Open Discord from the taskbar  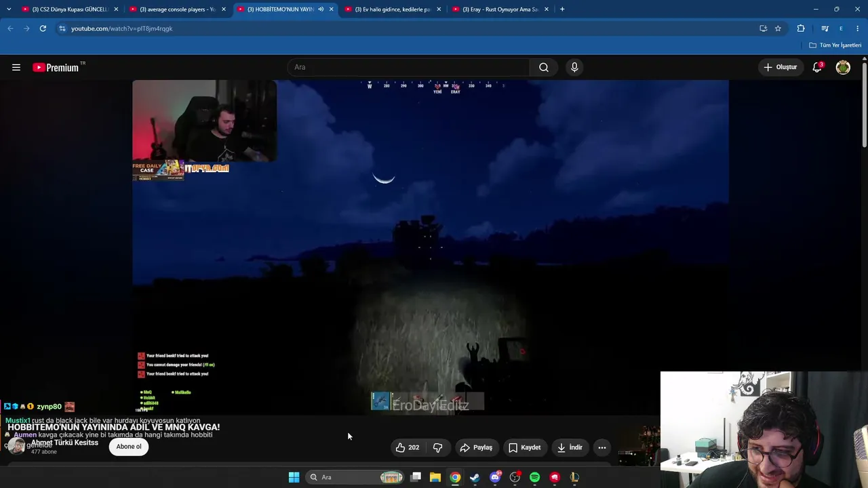(495, 477)
